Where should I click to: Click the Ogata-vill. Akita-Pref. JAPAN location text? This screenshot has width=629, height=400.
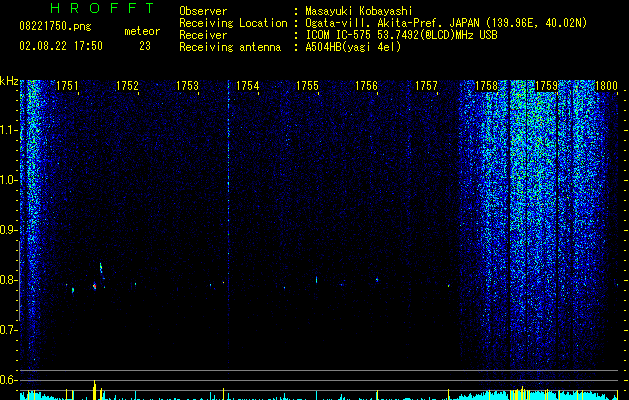tap(446, 23)
